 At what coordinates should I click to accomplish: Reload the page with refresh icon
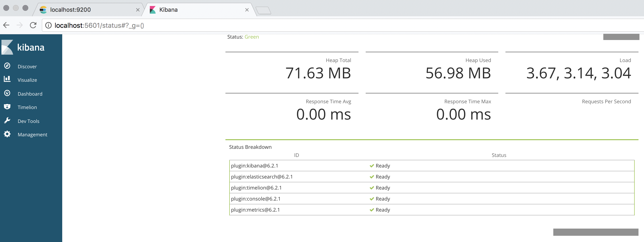(33, 25)
